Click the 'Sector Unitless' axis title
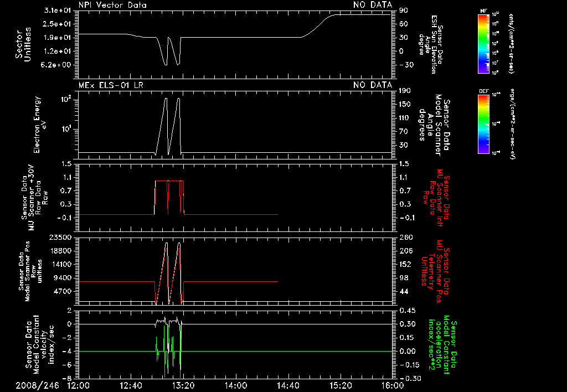The width and height of the screenshot is (567, 392). coord(23,44)
